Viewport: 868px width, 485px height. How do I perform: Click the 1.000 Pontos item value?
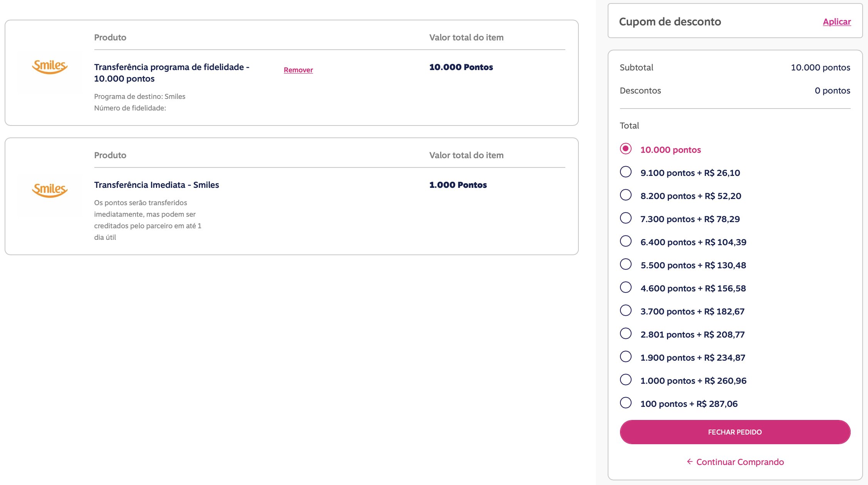pyautogui.click(x=458, y=185)
